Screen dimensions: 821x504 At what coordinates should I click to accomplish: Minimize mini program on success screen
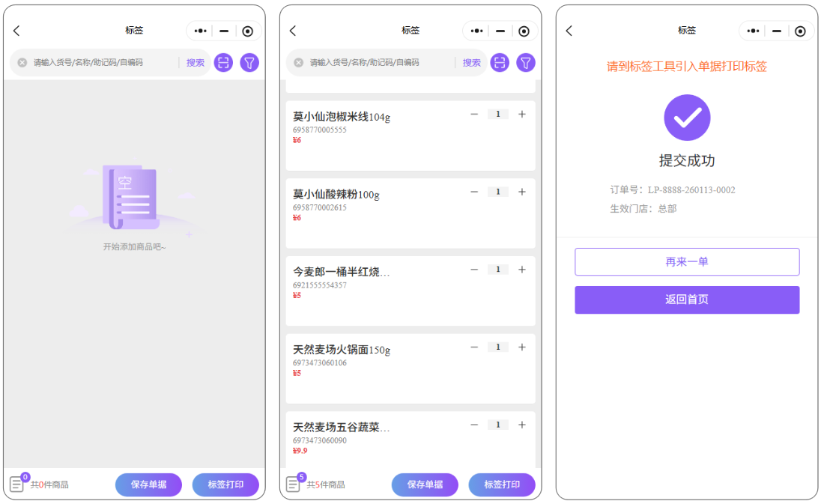pyautogui.click(x=777, y=31)
